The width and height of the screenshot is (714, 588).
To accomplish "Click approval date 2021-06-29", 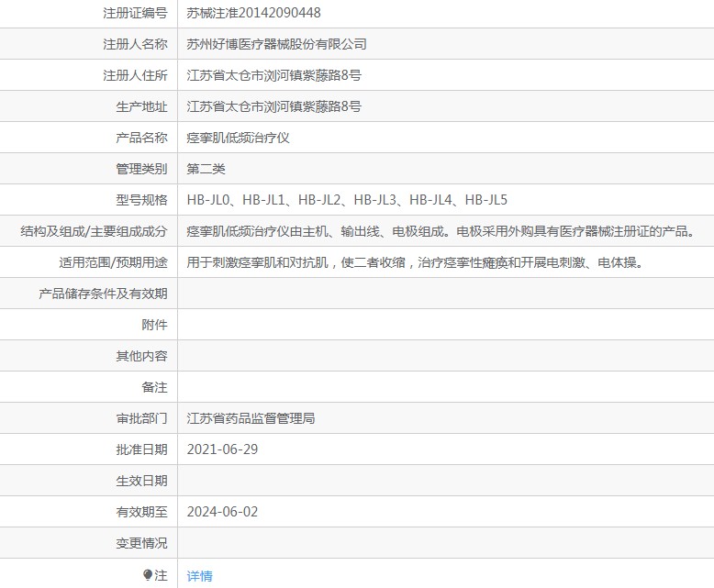I will [222, 449].
